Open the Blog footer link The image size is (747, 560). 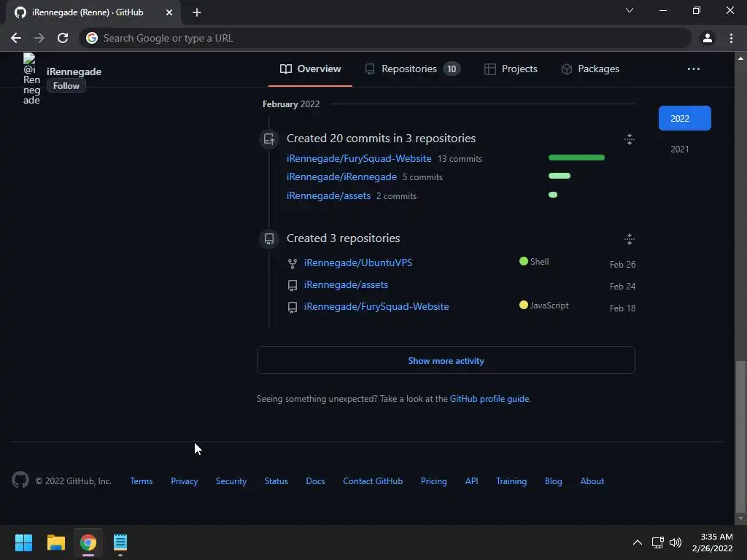click(554, 481)
